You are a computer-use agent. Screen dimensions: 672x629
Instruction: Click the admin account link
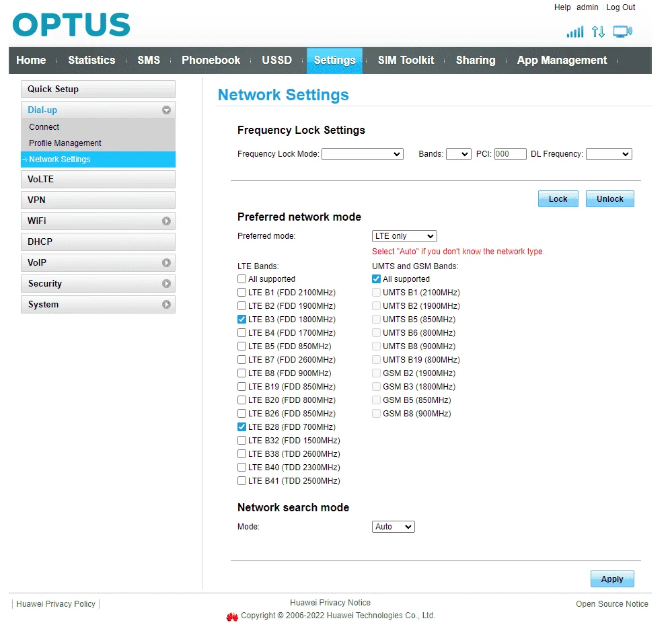coord(587,7)
